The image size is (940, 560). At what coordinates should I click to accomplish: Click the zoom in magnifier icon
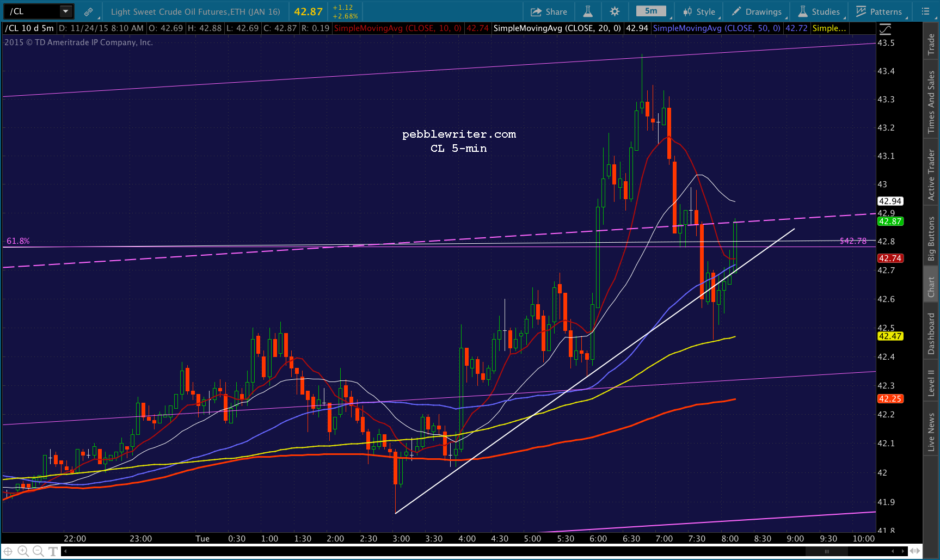23,551
